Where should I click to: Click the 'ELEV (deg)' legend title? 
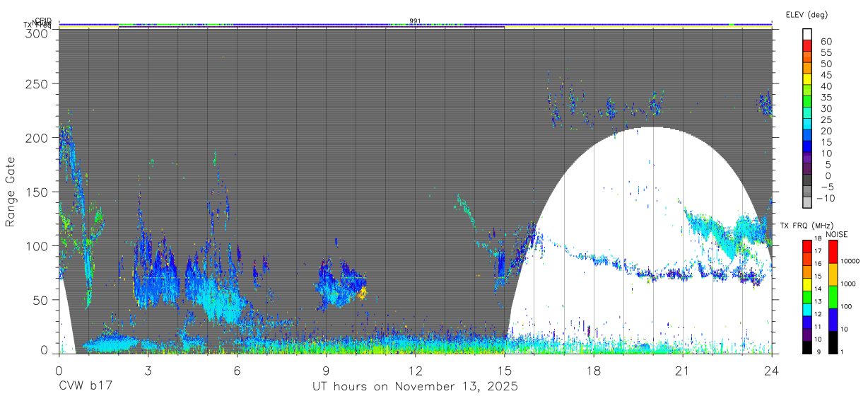click(807, 14)
